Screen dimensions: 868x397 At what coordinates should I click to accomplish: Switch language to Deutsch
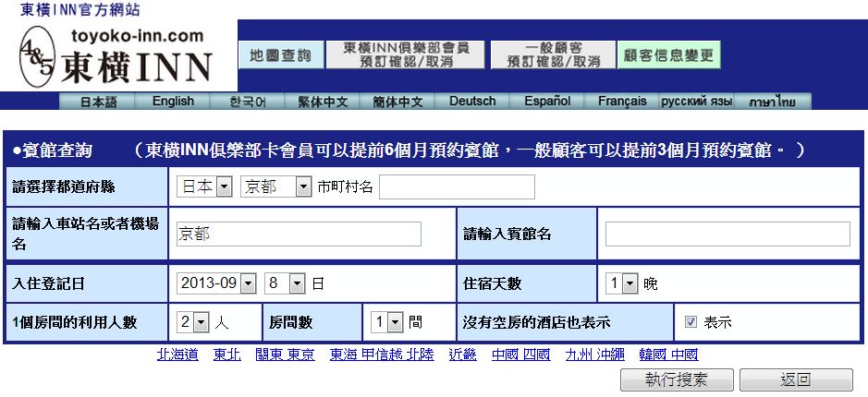472,102
